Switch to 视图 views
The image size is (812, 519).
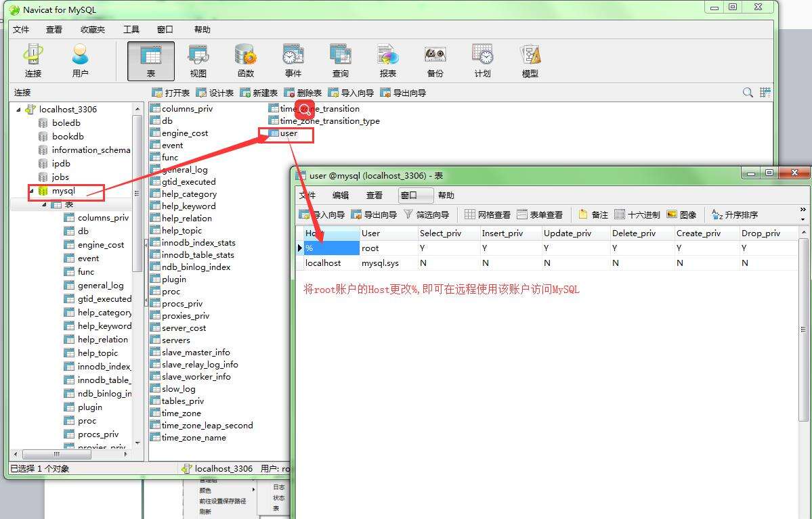pyautogui.click(x=198, y=60)
